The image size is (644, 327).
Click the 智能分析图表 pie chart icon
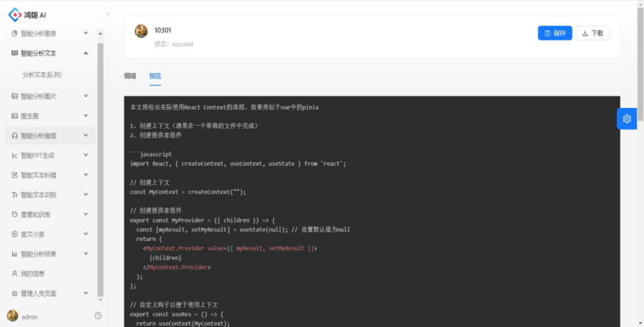click(14, 33)
